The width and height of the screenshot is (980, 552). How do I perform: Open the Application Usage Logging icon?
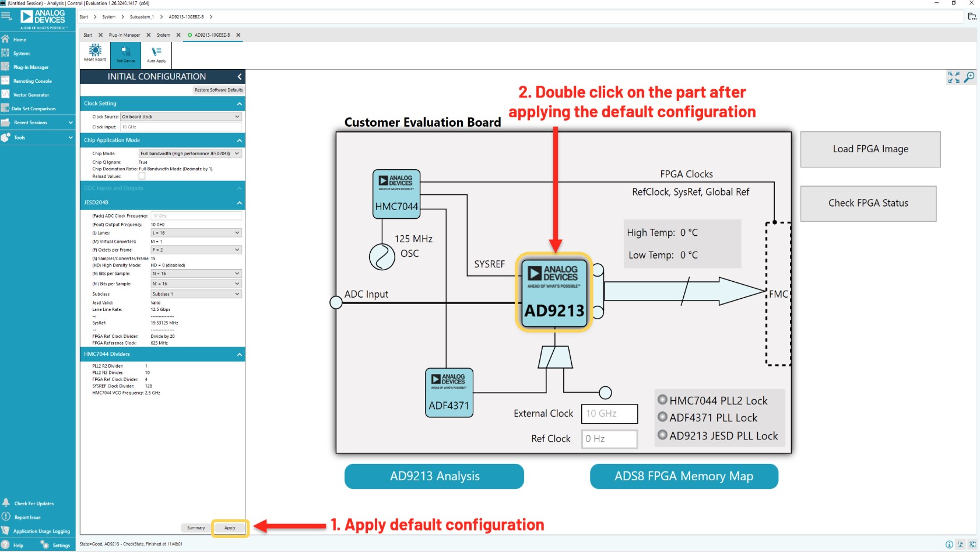pos(6,530)
